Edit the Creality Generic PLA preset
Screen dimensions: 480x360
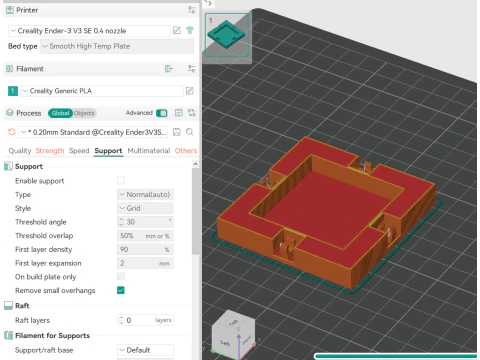tap(190, 91)
